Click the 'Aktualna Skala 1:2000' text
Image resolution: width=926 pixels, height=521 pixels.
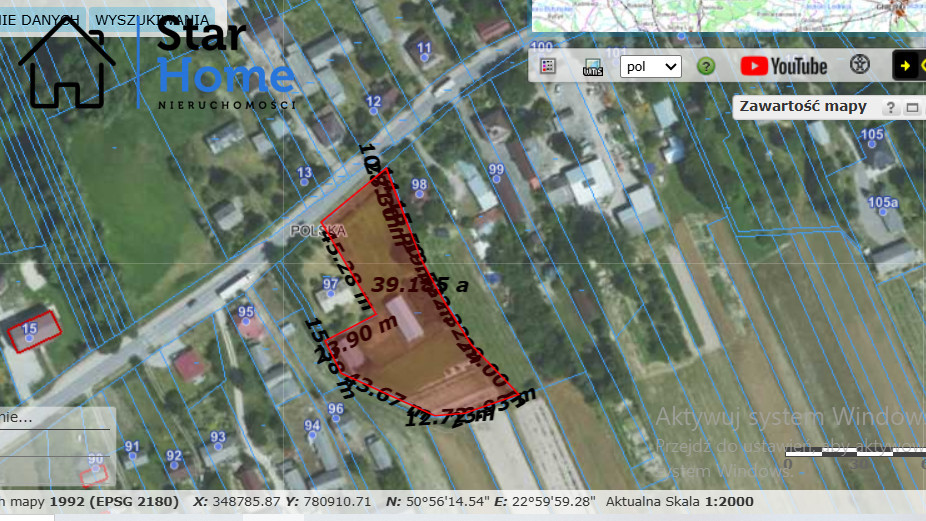(x=679, y=502)
